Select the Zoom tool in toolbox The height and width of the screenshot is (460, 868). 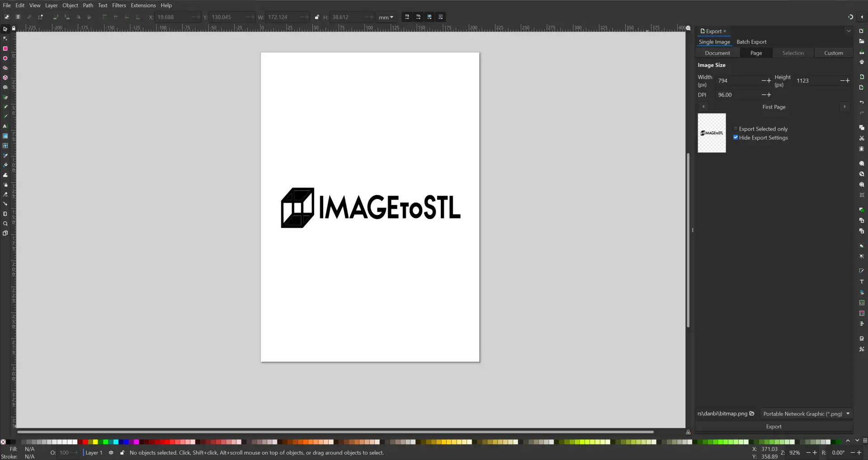coord(5,223)
